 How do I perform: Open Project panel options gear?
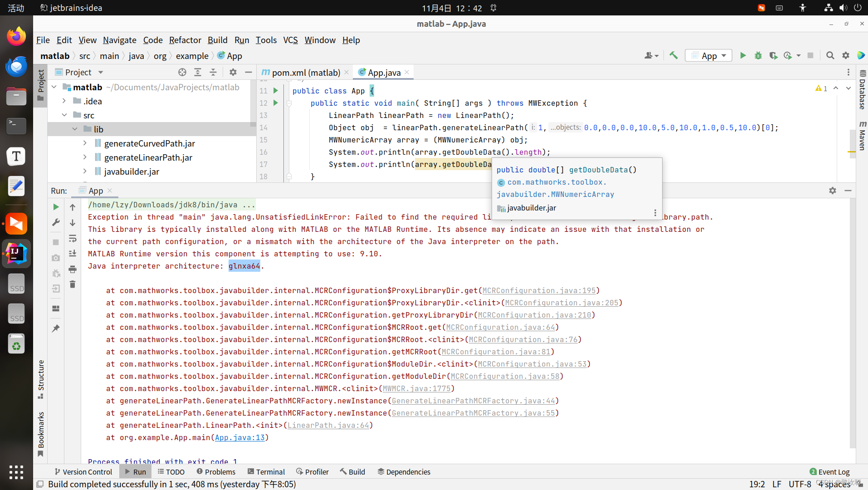pos(233,72)
